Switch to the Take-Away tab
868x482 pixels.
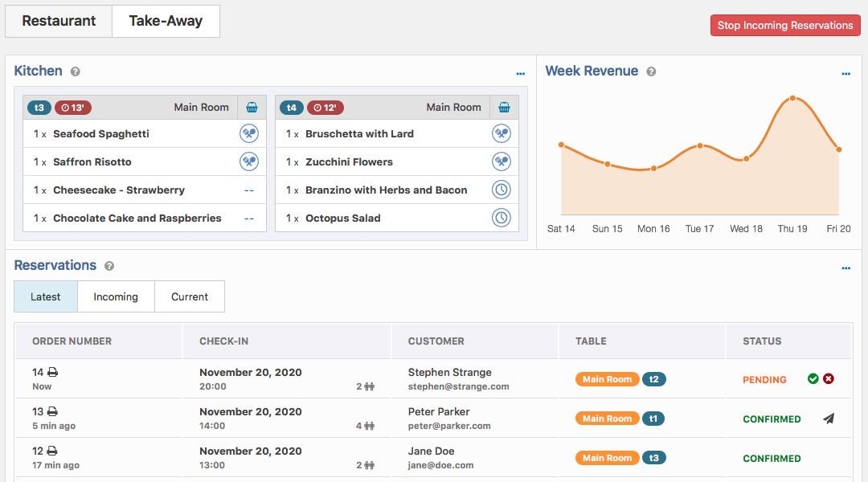tap(166, 21)
